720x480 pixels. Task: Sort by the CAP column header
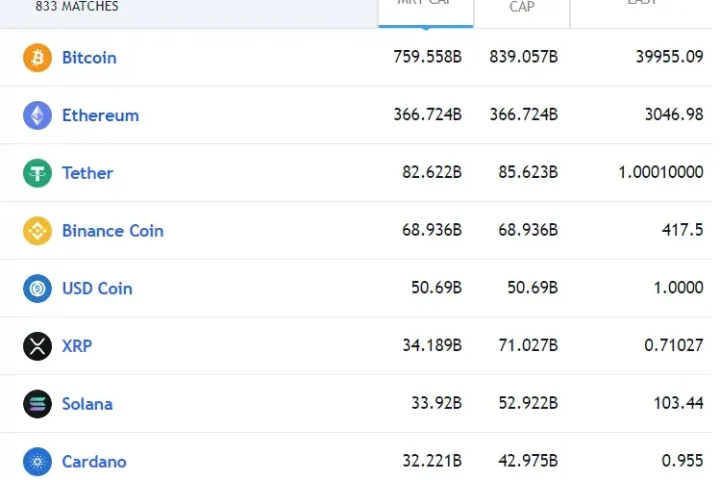(x=522, y=8)
